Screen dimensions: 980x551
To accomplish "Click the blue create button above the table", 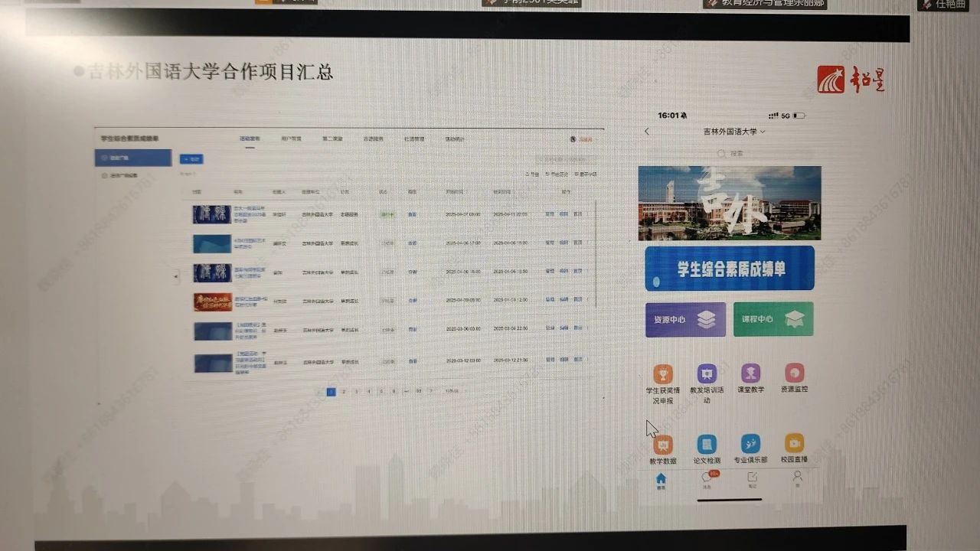I will [x=191, y=159].
